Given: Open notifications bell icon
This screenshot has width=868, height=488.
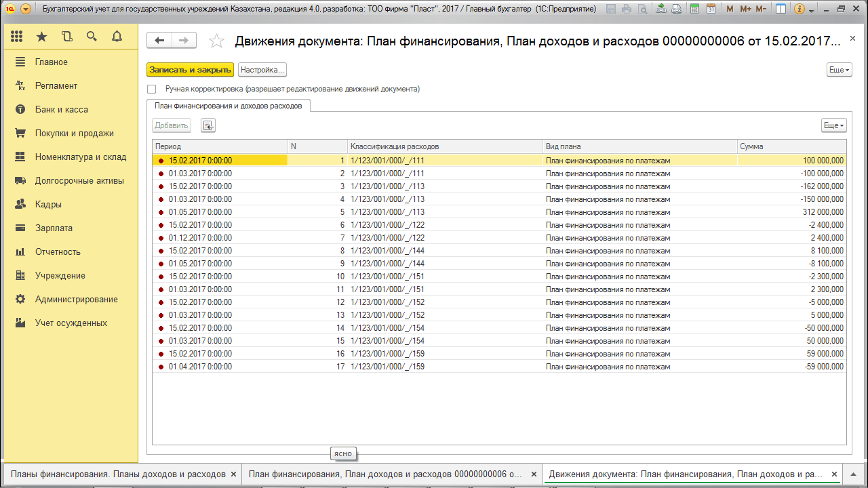Looking at the screenshot, I should [117, 37].
